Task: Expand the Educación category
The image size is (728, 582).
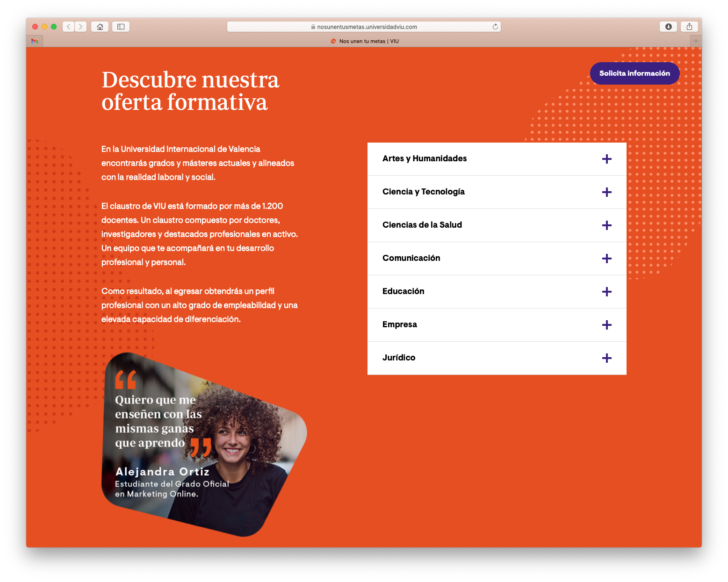Action: pyautogui.click(x=606, y=292)
